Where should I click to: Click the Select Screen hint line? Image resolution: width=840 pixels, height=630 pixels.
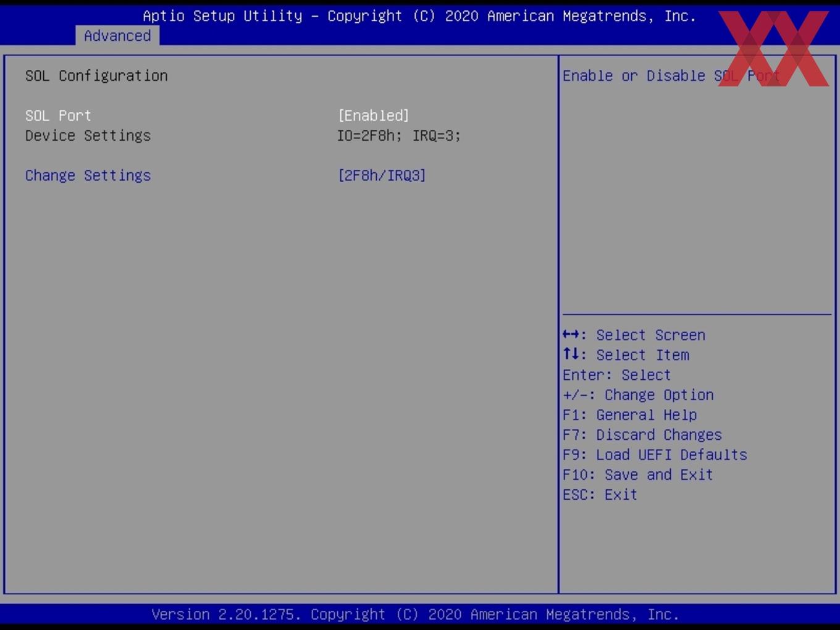(x=634, y=335)
